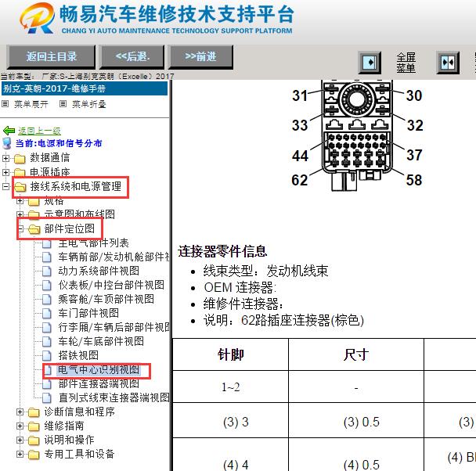476x471 pixels.
Task: Expand 电源插座 folder with plus
Action: 5,172
